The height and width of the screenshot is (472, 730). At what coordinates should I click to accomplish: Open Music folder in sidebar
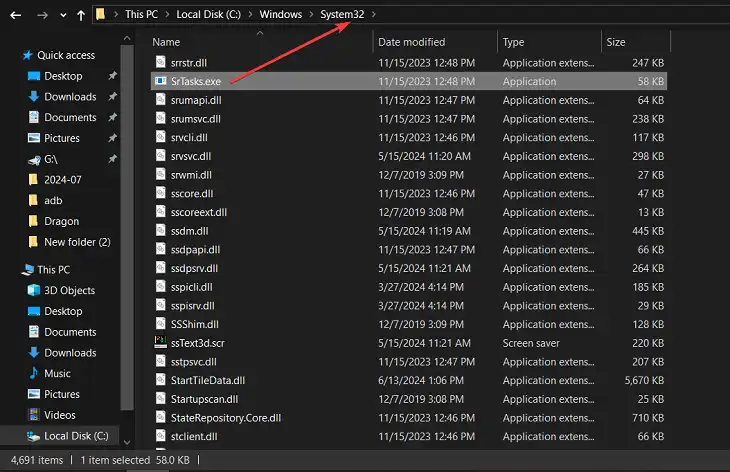pos(57,373)
